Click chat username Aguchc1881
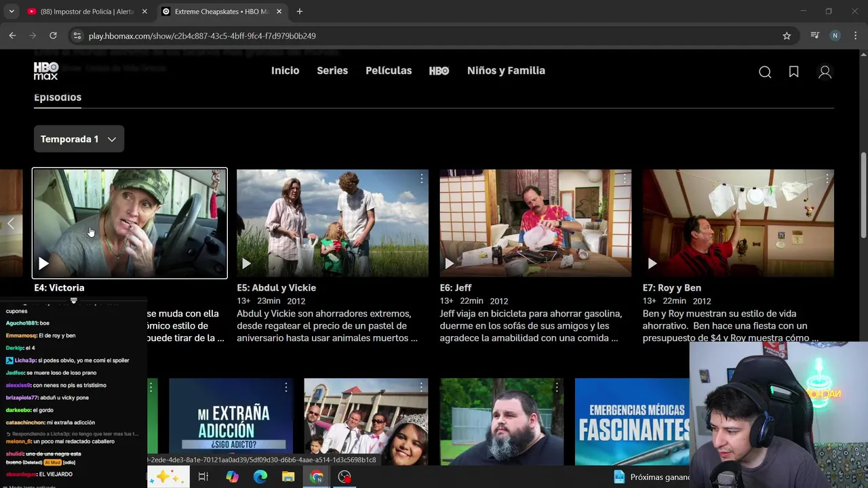 (21, 323)
